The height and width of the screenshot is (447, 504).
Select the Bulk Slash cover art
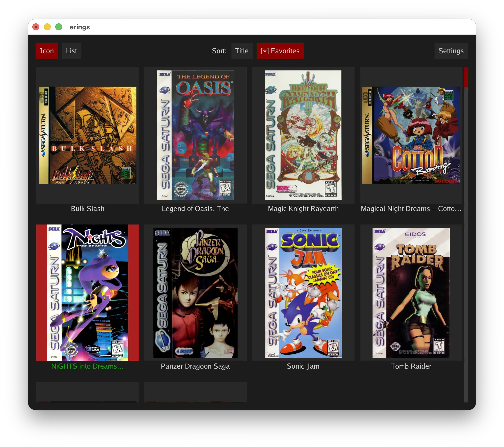(x=88, y=135)
